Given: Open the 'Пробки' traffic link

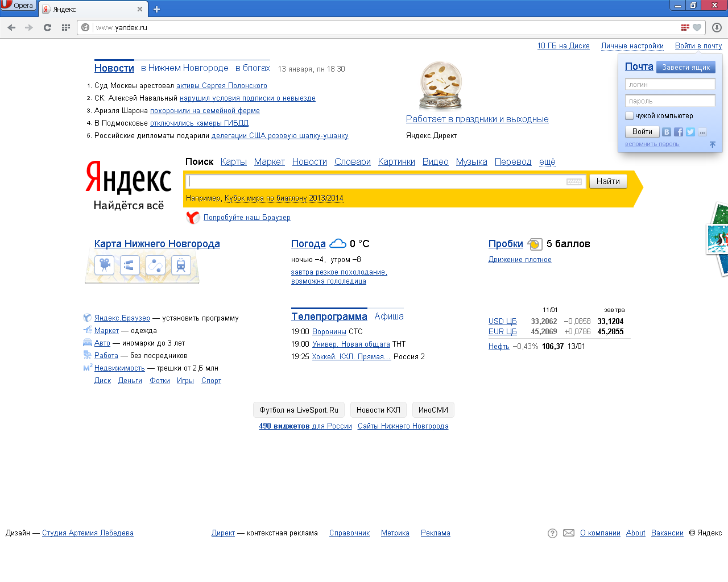Looking at the screenshot, I should point(506,244).
